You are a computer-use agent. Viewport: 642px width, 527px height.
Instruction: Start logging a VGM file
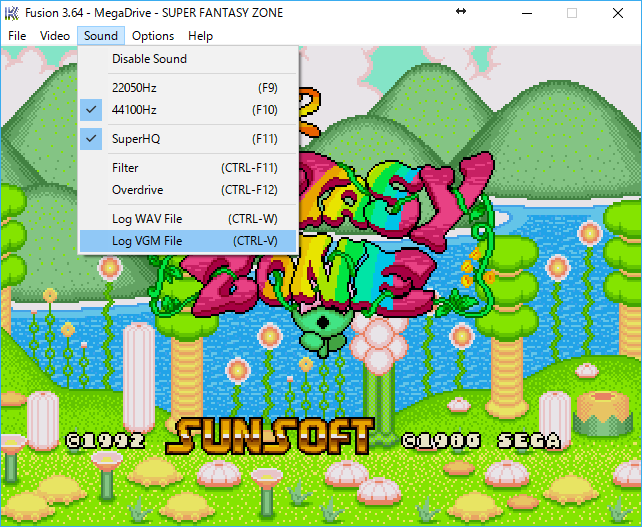188,241
